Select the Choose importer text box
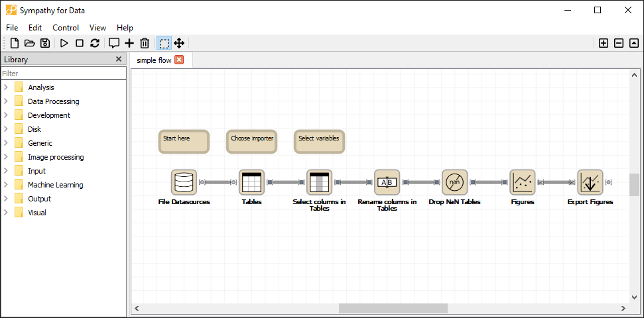Screen dimensions: 644x318 coord(252,142)
